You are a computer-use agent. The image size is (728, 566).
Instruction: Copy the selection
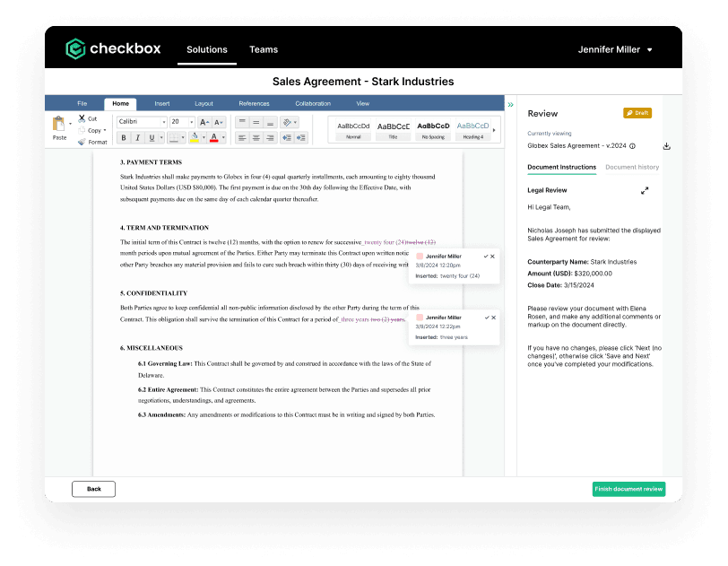point(90,131)
